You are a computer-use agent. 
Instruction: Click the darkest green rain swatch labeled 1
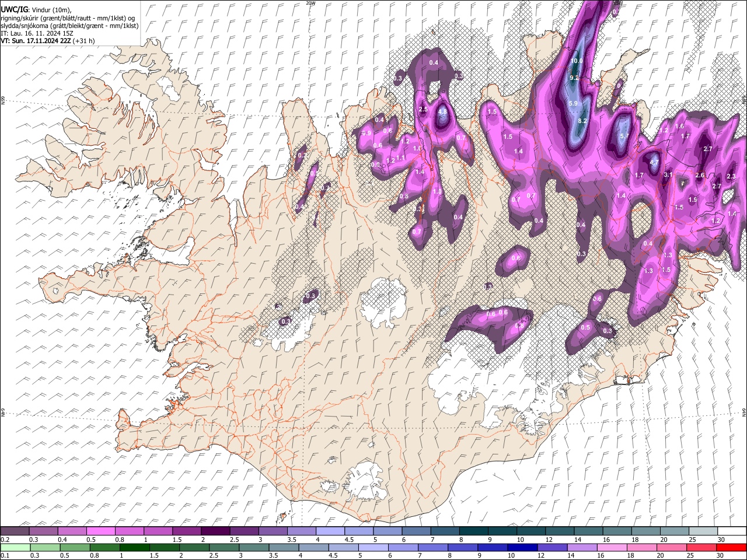tap(135, 548)
